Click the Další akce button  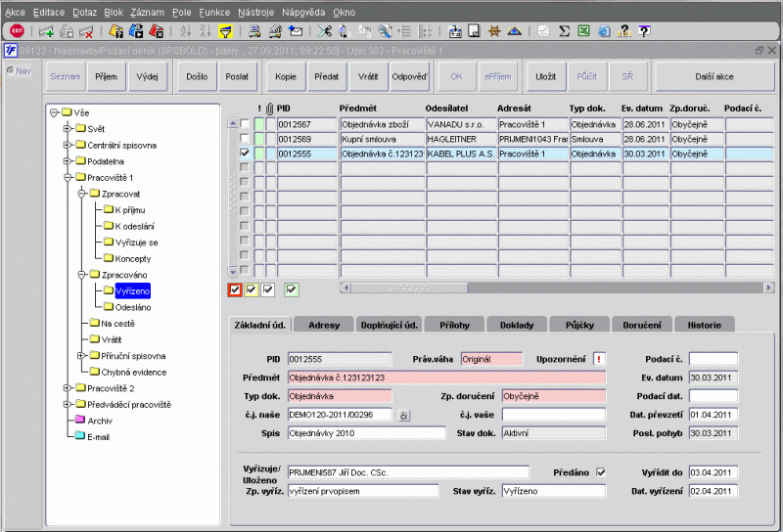pyautogui.click(x=713, y=76)
